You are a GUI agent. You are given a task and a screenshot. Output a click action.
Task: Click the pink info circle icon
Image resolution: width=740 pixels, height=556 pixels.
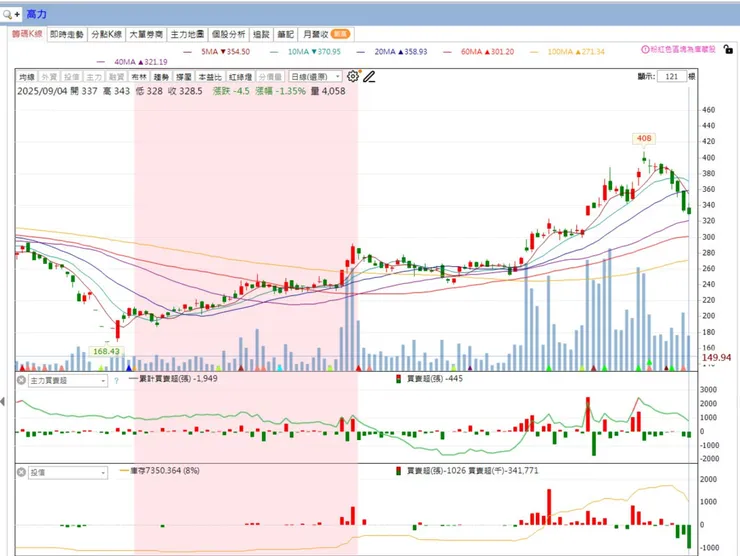[x=645, y=49]
